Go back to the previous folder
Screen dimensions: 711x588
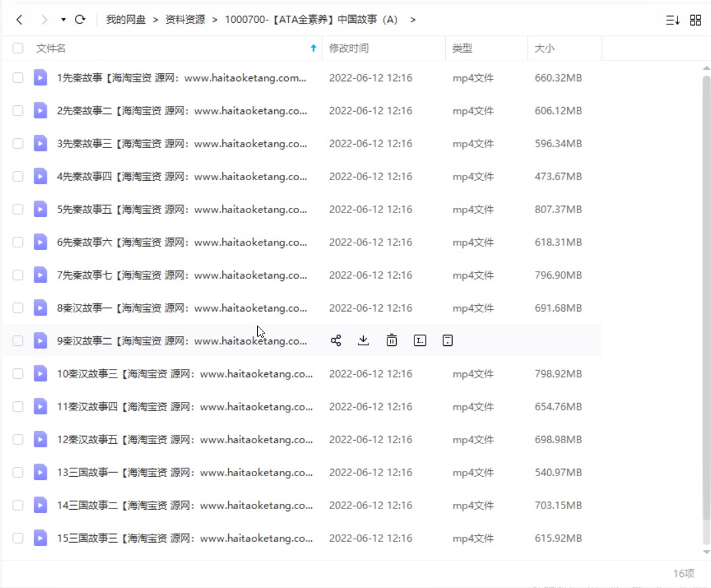[x=19, y=20]
